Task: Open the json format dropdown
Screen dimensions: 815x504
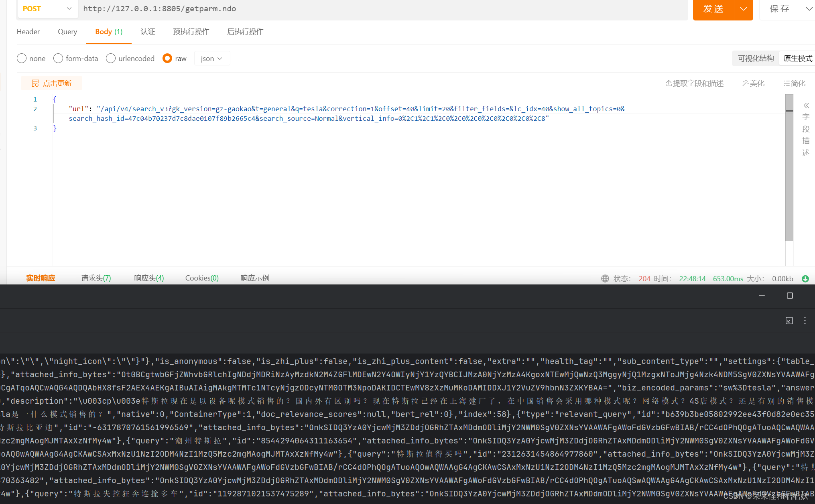Action: pyautogui.click(x=212, y=59)
